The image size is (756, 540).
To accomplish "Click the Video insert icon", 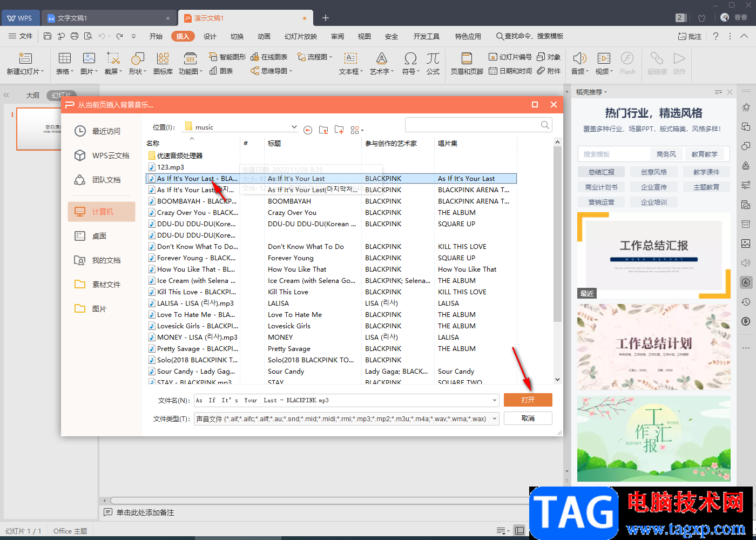I will coord(604,58).
